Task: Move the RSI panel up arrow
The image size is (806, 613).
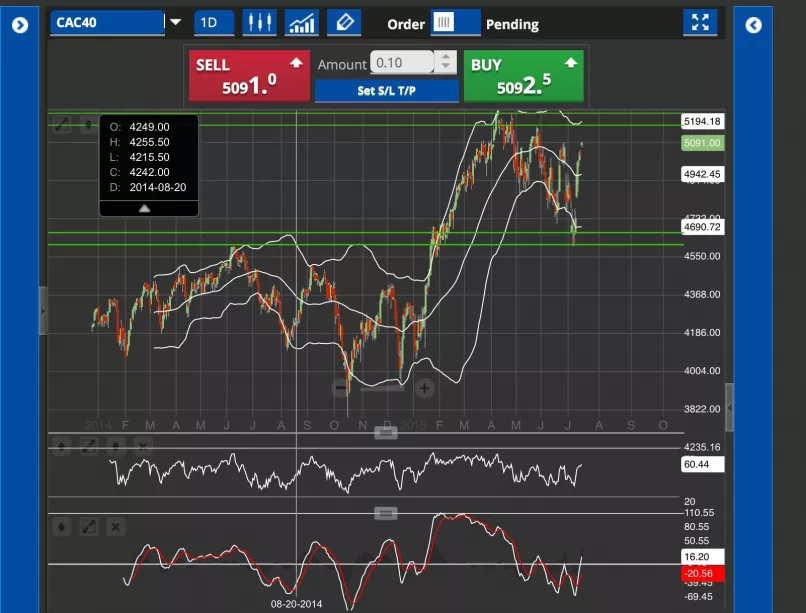Action: [62, 445]
